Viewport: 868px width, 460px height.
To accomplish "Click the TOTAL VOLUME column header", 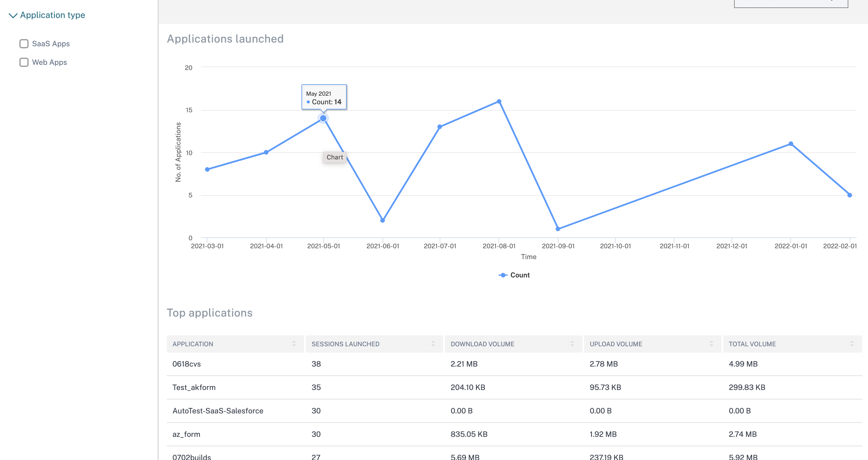I will click(752, 344).
